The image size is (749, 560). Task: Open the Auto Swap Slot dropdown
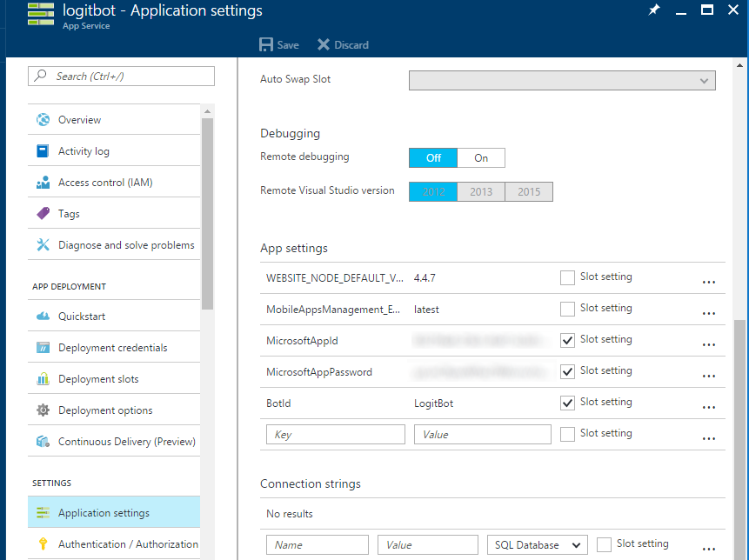[562, 80]
